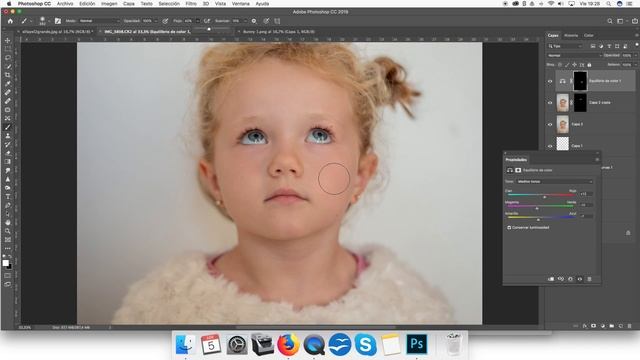Open Firefox from the Dock
640x360 pixels.
click(x=289, y=344)
